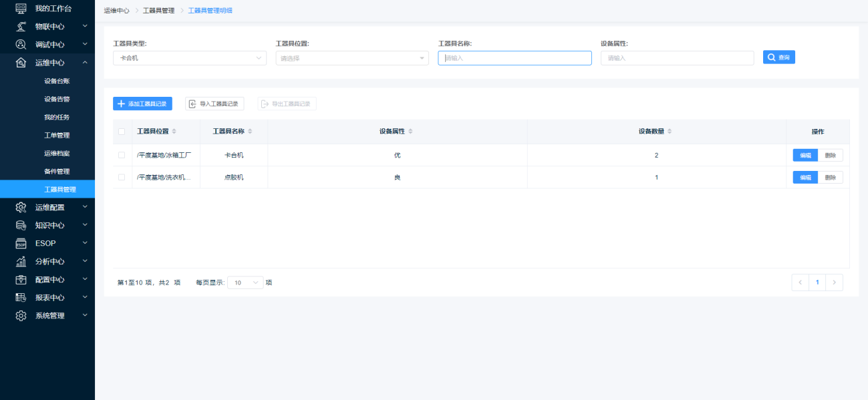
Task: Click the 物联中心 robot arm icon
Action: [x=21, y=26]
